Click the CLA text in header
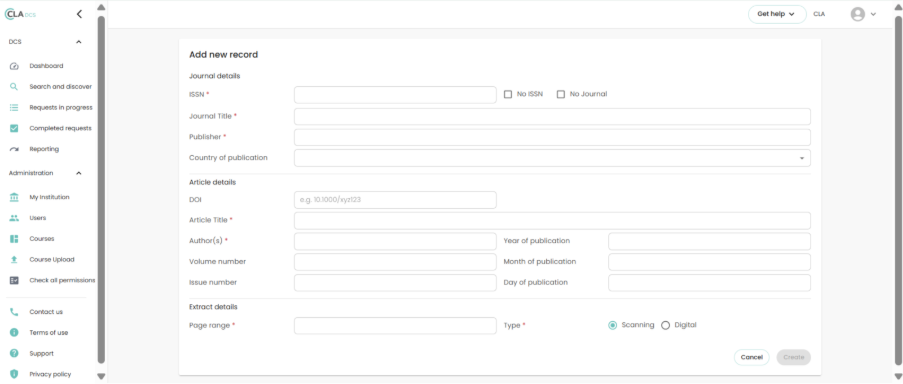The height and width of the screenshot is (384, 903). point(819,14)
